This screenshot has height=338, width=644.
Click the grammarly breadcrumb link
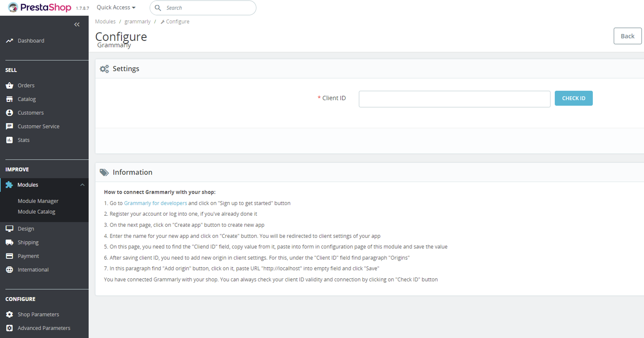(x=138, y=22)
